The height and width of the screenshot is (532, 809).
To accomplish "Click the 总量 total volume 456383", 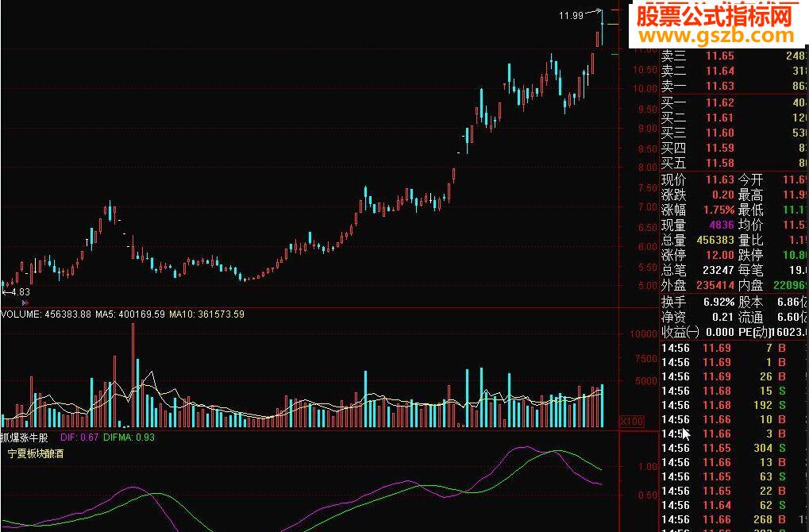I will pos(715,240).
